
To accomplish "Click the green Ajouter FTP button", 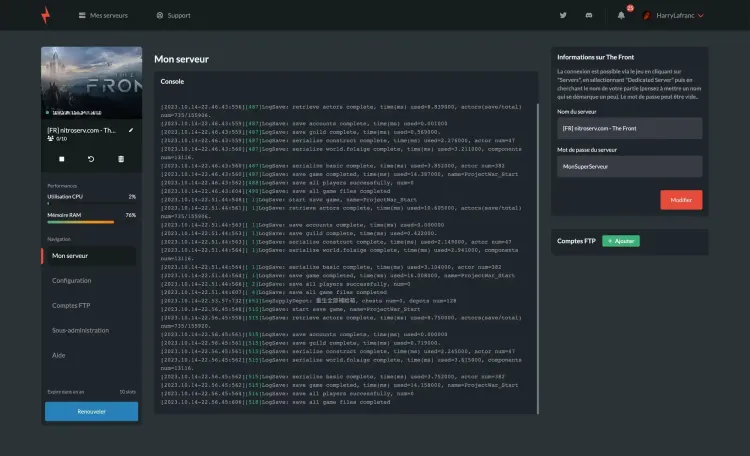I will click(x=620, y=241).
